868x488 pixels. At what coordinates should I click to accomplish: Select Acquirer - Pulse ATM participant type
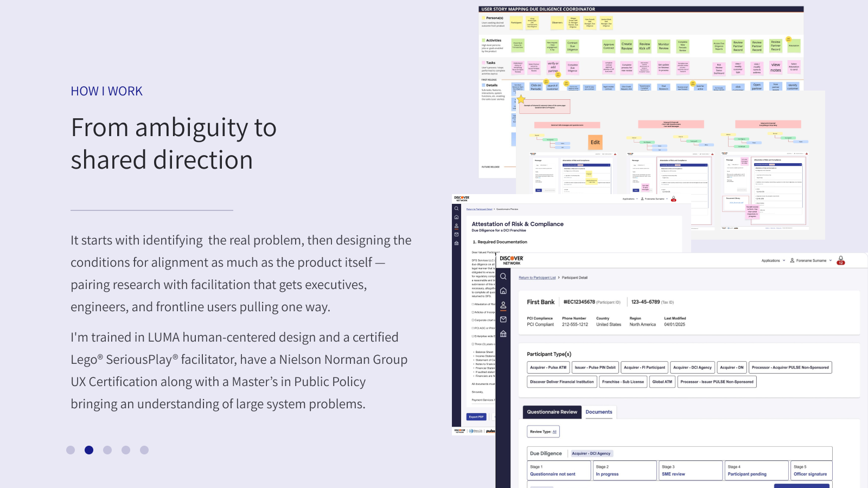548,368
